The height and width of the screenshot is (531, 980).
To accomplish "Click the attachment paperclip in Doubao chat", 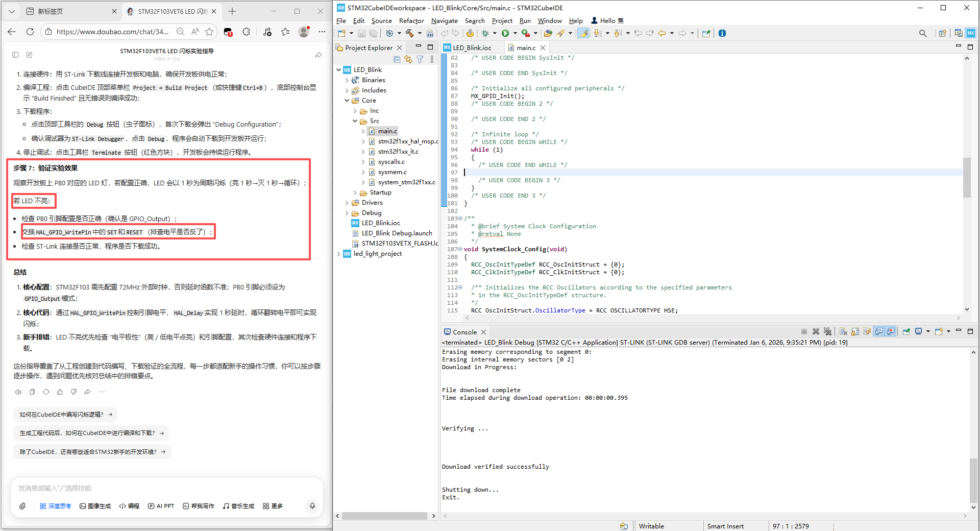I will (22, 506).
